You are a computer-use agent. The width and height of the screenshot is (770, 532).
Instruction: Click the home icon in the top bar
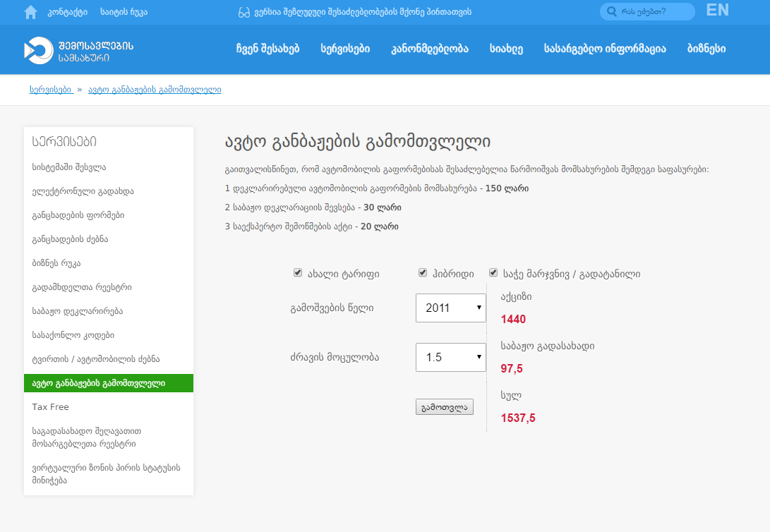[30, 11]
